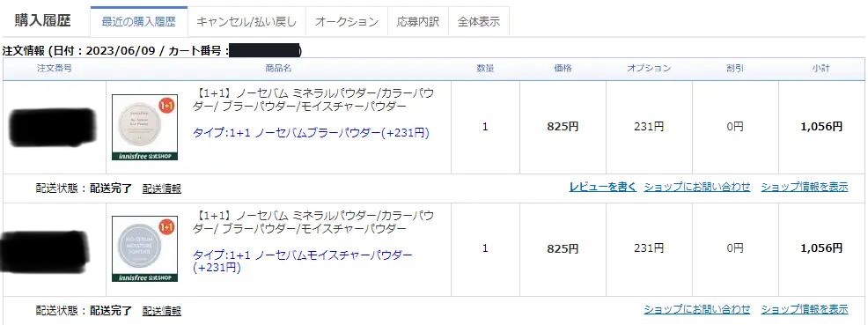This screenshot has height=325, width=868.
Task: Open the 最近の購入履歴 tab
Action: (x=138, y=22)
